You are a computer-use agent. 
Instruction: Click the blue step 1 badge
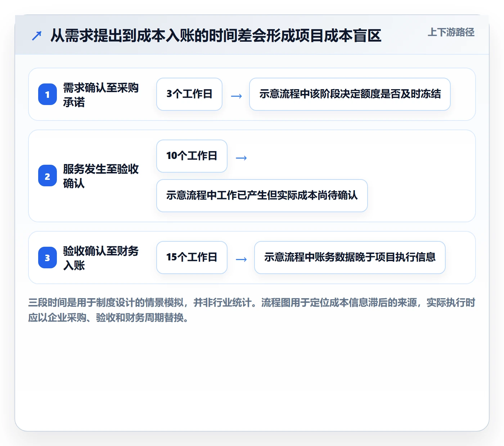tap(48, 94)
